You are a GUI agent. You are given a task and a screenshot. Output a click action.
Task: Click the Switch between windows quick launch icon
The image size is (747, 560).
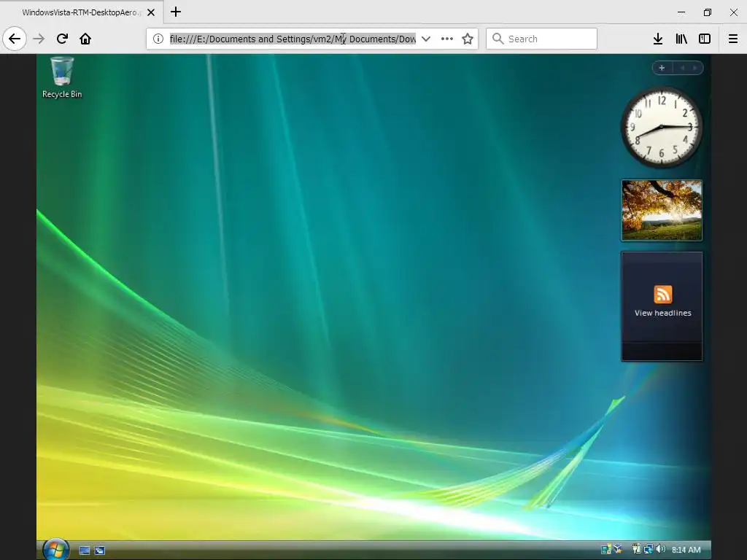click(99, 551)
